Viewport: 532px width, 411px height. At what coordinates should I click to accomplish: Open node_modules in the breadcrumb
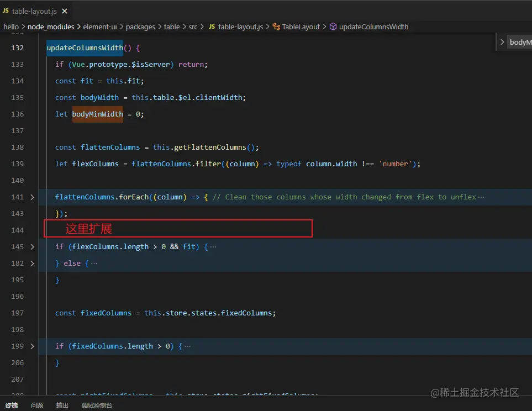[x=51, y=27]
